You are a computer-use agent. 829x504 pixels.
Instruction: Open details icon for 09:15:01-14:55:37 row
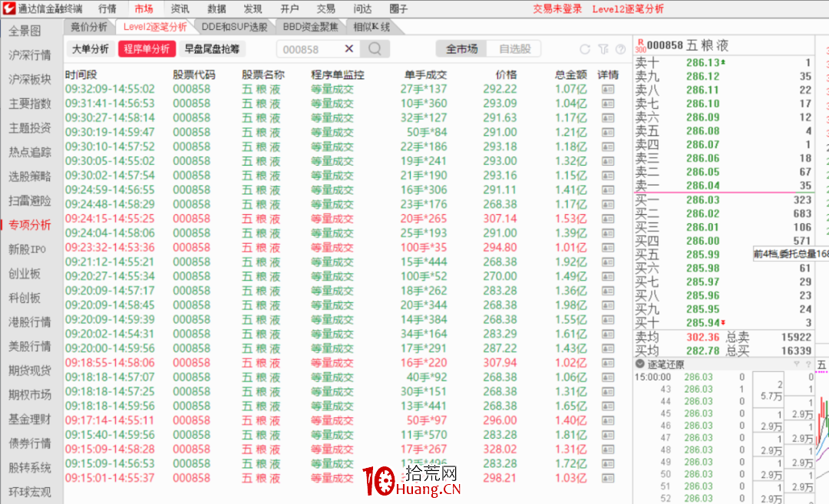(x=608, y=478)
